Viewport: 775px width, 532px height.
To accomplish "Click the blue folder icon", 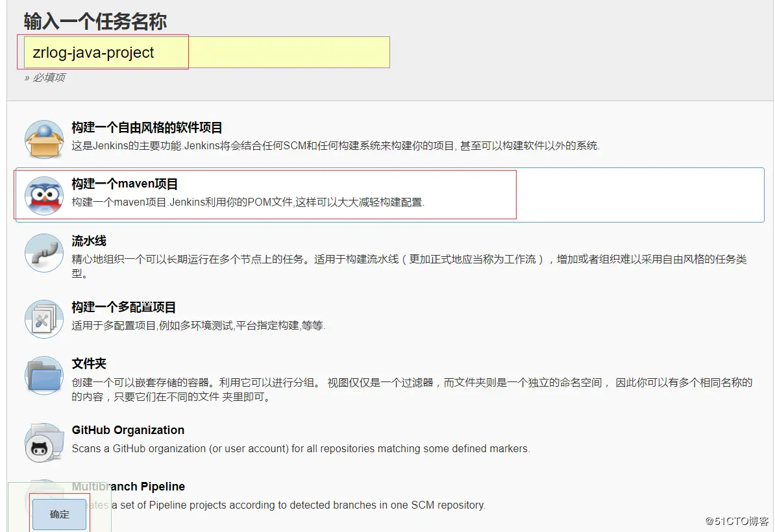I will (x=44, y=376).
